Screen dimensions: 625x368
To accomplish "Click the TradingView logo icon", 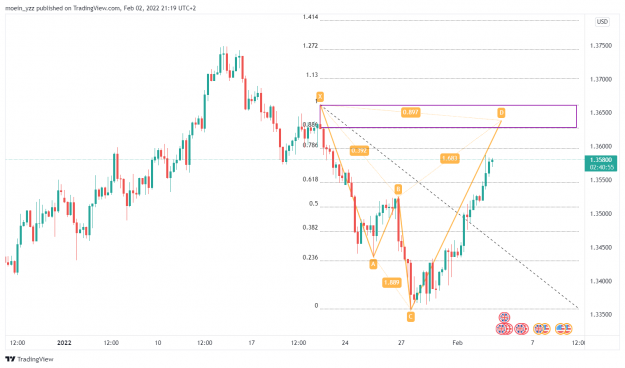I will pos(10,359).
